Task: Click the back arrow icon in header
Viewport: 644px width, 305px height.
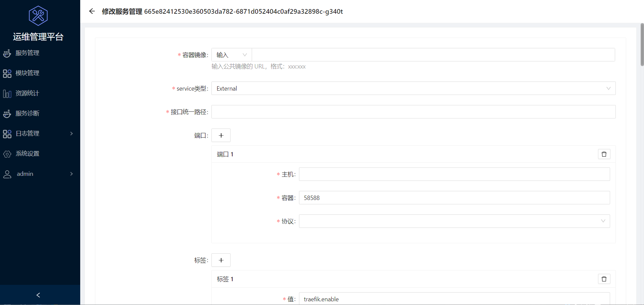Action: (x=92, y=11)
